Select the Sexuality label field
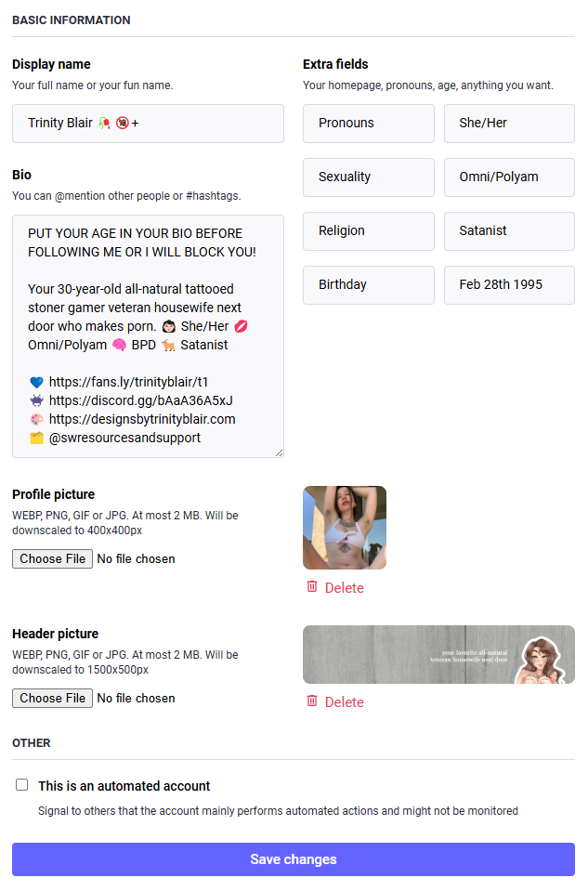This screenshot has height=891, width=588. pos(369,177)
